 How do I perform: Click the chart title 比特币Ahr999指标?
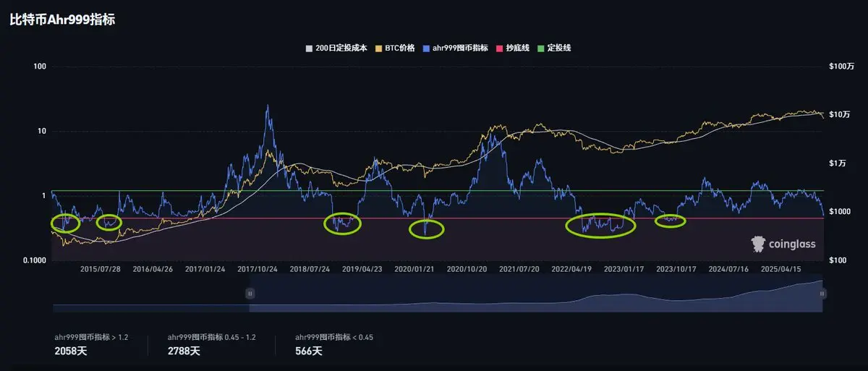coord(62,20)
